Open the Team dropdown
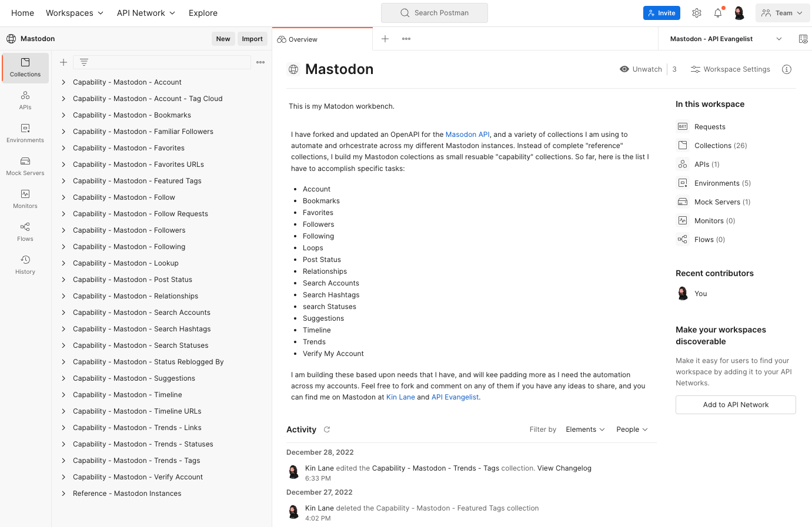The image size is (812, 527). click(x=783, y=13)
